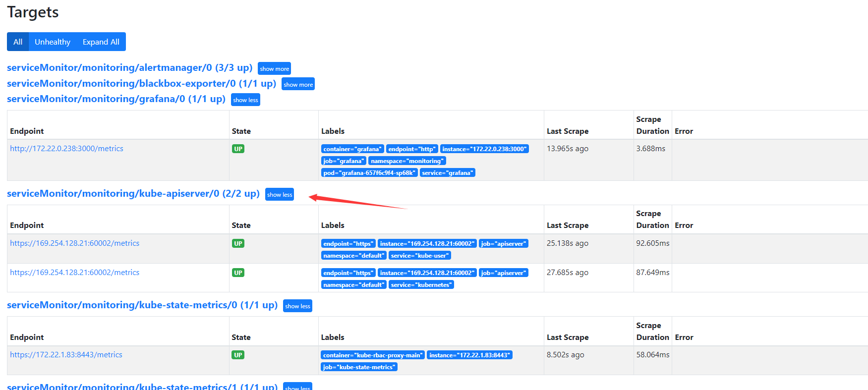Image resolution: width=868 pixels, height=390 pixels.
Task: Open the kube-user apiserver endpoint link
Action: coord(74,243)
